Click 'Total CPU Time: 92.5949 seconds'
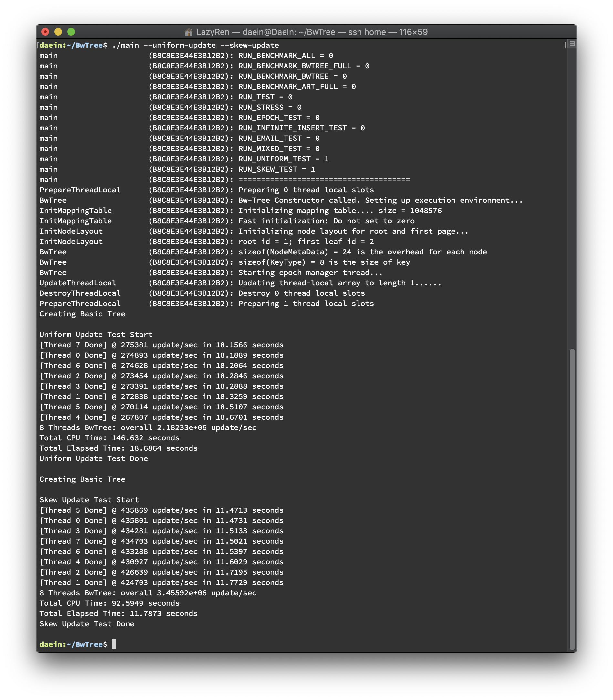 point(109,603)
